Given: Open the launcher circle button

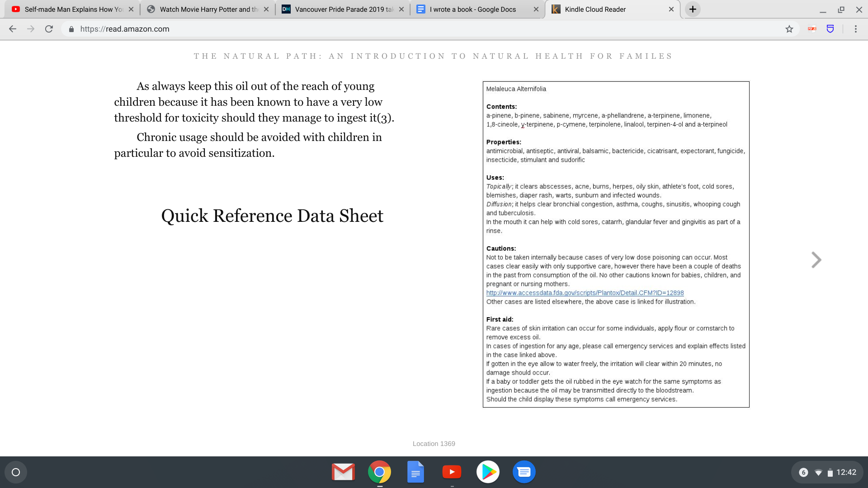Looking at the screenshot, I should point(16,472).
